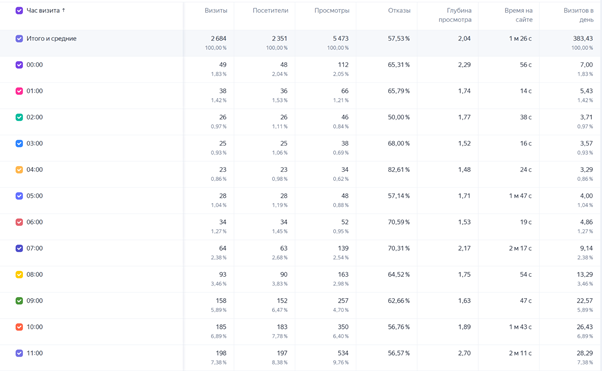Click total visitors value '2 351'
602x371 pixels.
pos(280,38)
